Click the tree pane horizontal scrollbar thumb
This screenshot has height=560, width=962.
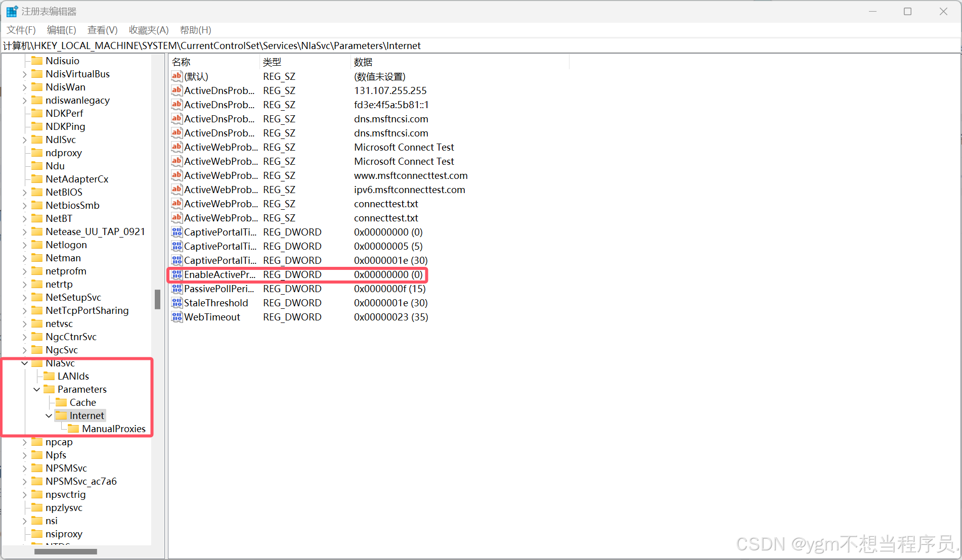pyautogui.click(x=66, y=551)
